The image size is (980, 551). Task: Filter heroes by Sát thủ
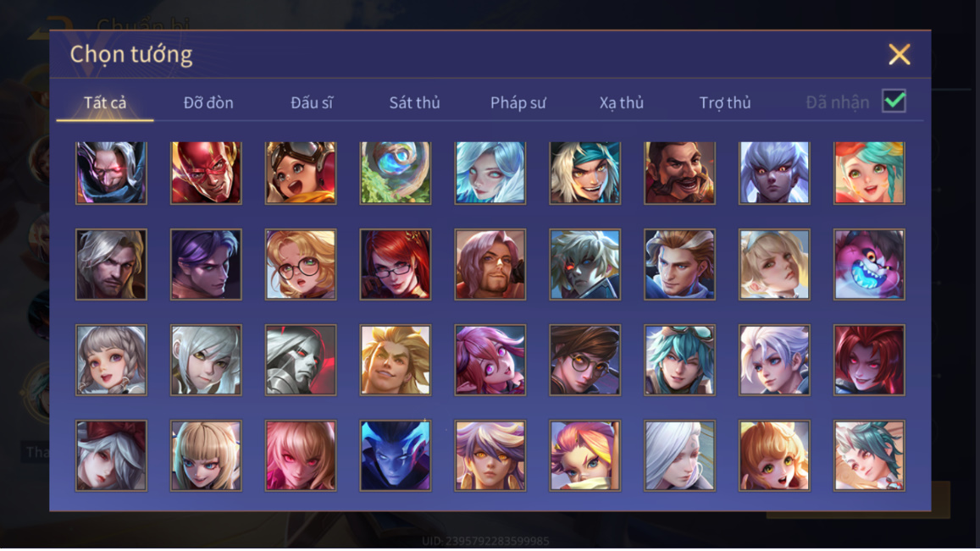(414, 102)
